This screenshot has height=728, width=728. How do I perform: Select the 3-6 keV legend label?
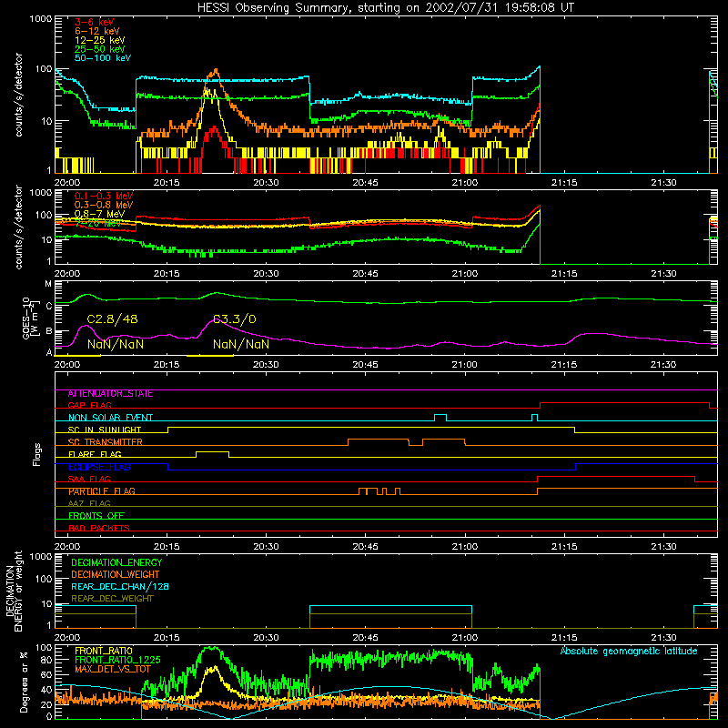(95, 22)
